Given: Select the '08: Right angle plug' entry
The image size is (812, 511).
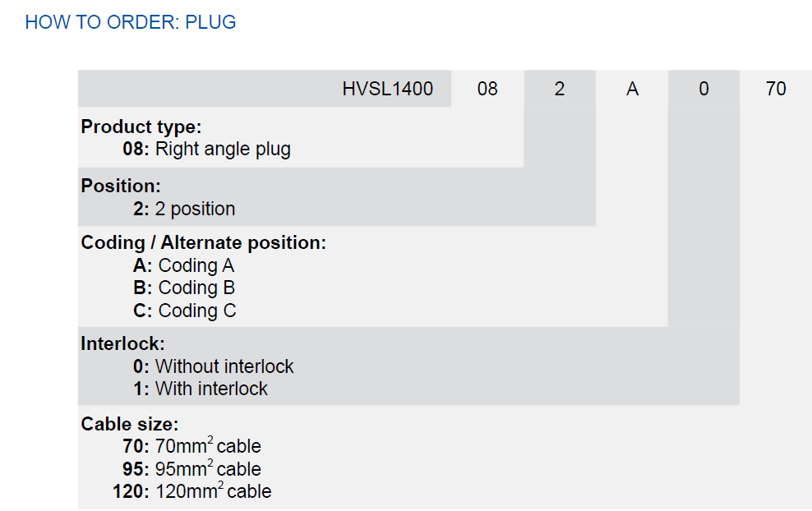Looking at the screenshot, I should coord(206,149).
